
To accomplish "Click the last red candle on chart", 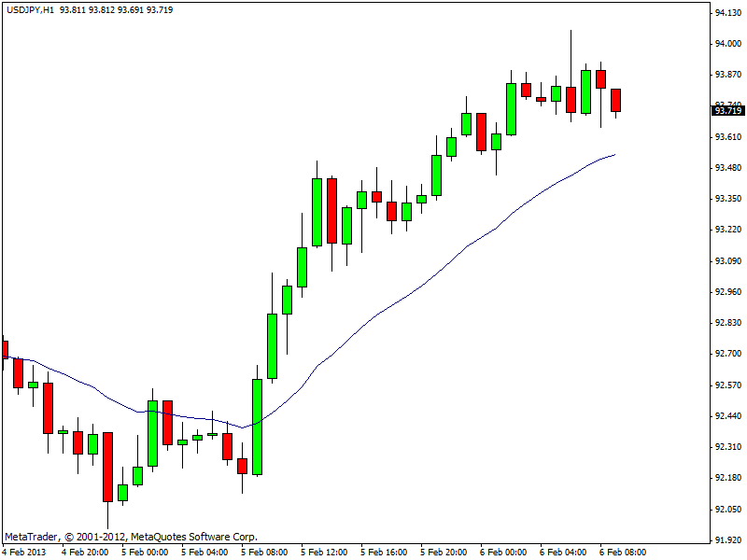I will coord(616,100).
